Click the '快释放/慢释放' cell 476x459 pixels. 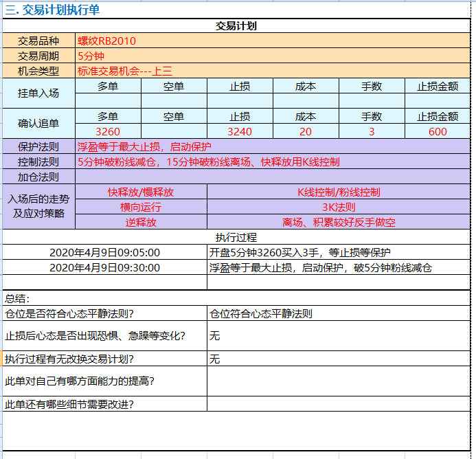tap(141, 192)
